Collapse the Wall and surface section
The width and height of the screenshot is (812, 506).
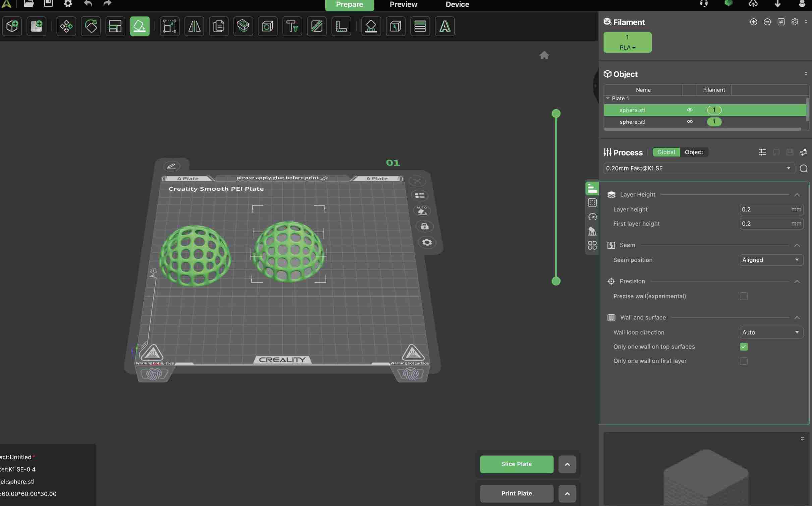[x=797, y=318]
